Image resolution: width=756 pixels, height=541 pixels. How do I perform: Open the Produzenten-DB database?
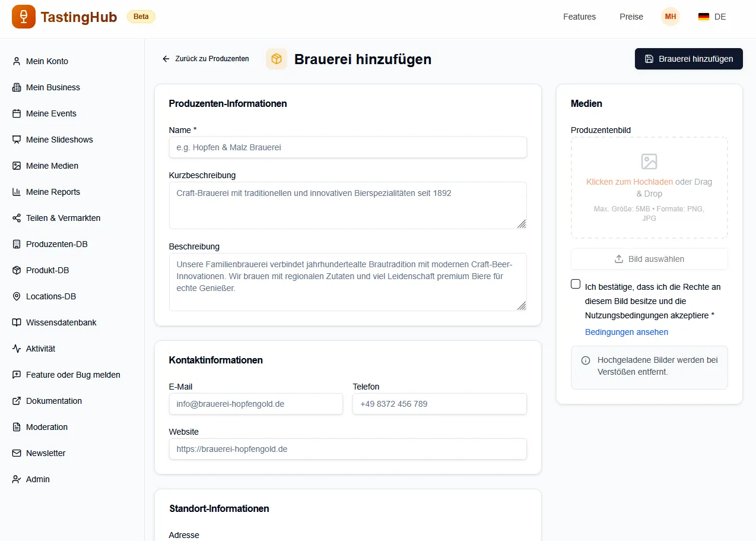point(57,244)
